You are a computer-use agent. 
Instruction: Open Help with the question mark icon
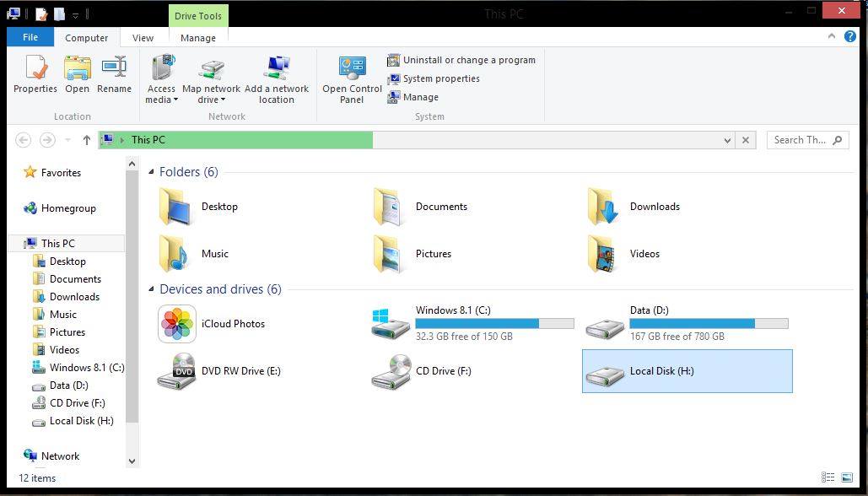850,36
